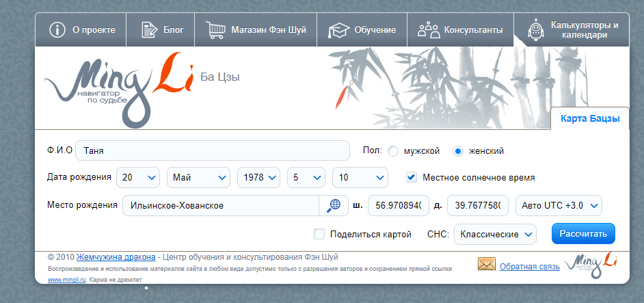This screenshot has height=303, width=644.
Task: Click the shopping cart icon for Магазин Фэн Шуй
Action: [x=217, y=30]
